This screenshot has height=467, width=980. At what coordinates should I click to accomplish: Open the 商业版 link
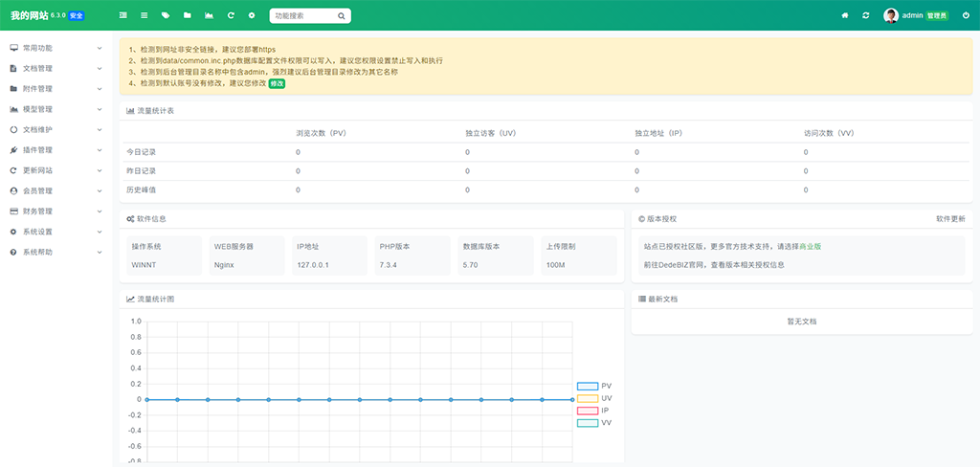pos(810,246)
